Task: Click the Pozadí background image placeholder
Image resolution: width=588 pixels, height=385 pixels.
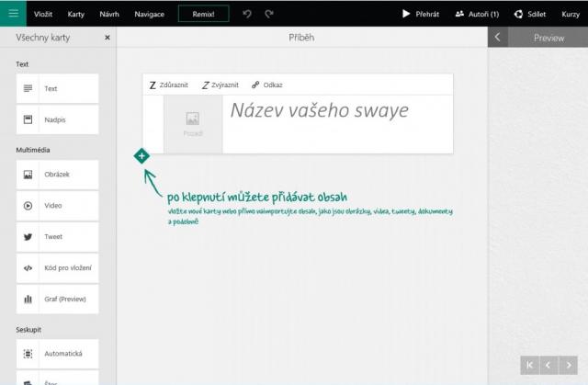Action: [193, 123]
